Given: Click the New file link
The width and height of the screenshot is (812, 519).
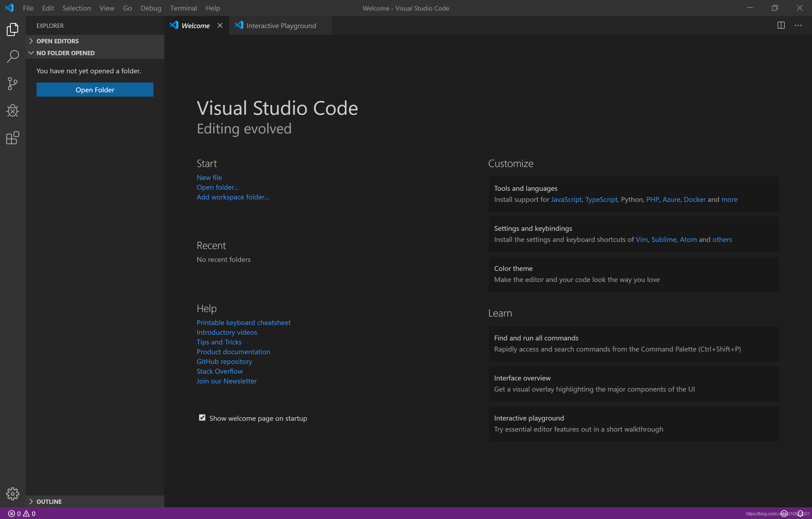Looking at the screenshot, I should [209, 178].
